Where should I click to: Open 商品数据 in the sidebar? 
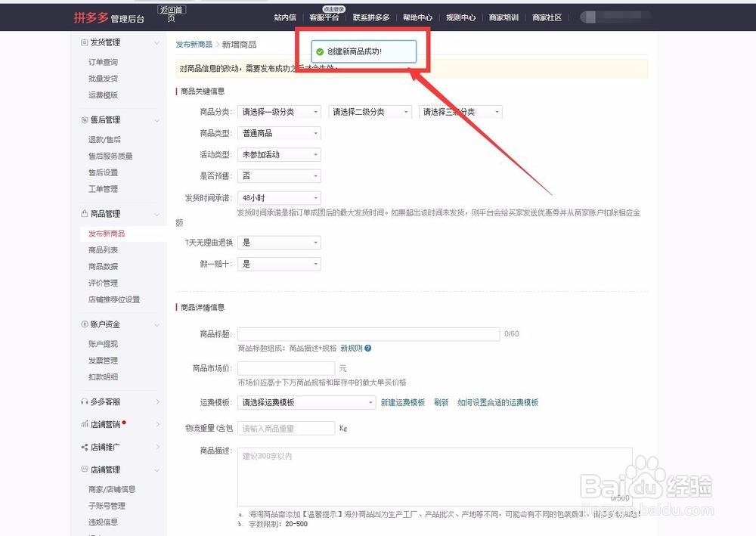click(103, 267)
